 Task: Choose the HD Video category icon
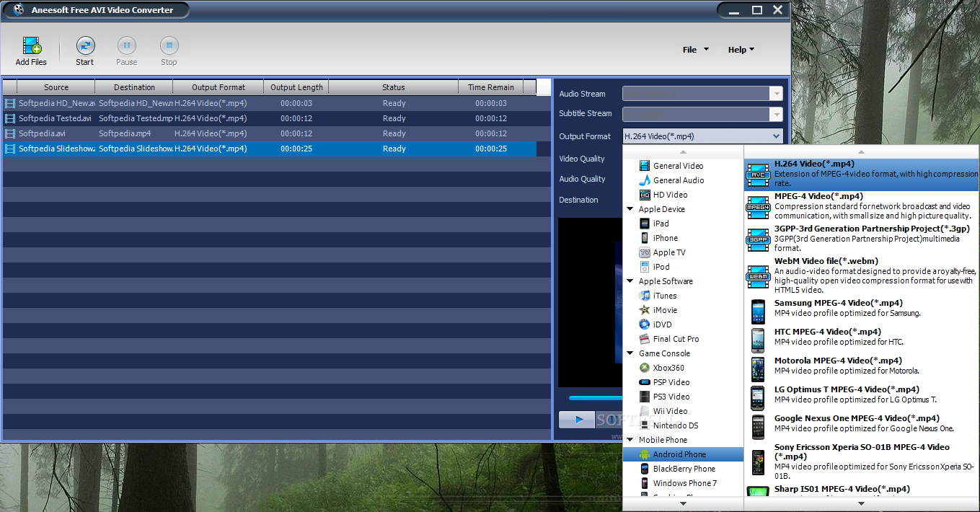645,195
